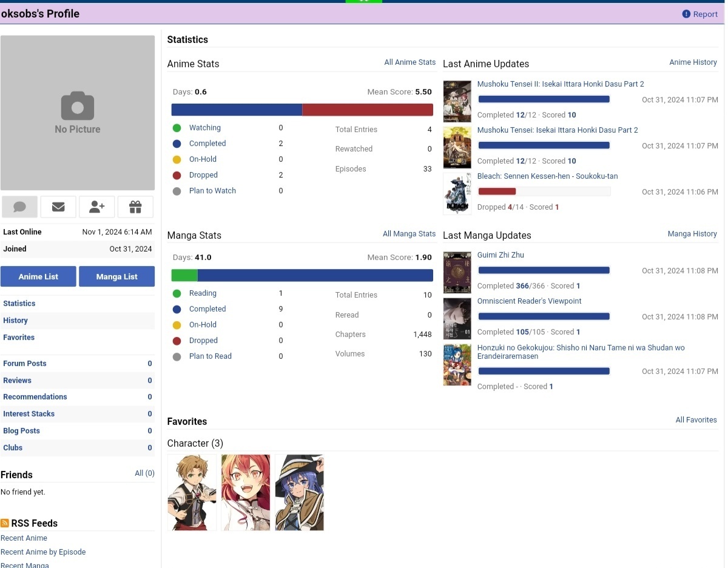
Task: Click the RSS Feeds orange icon
Action: [5, 523]
